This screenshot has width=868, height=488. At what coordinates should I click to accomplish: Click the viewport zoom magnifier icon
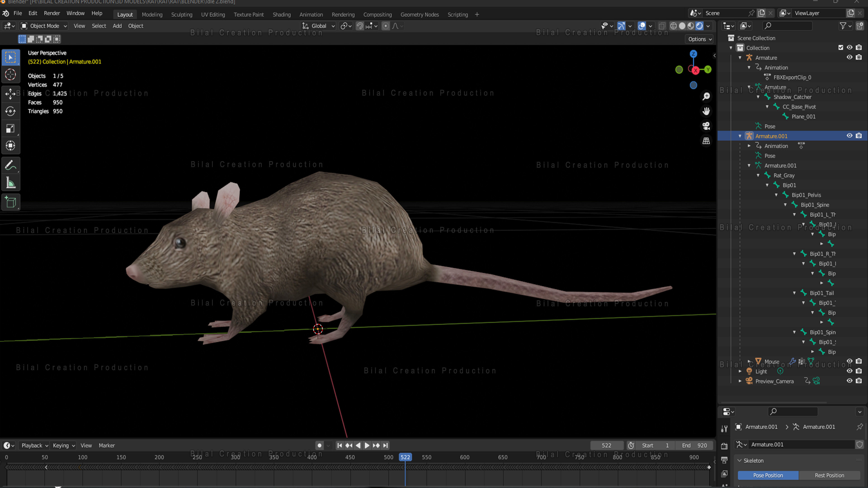pos(706,96)
